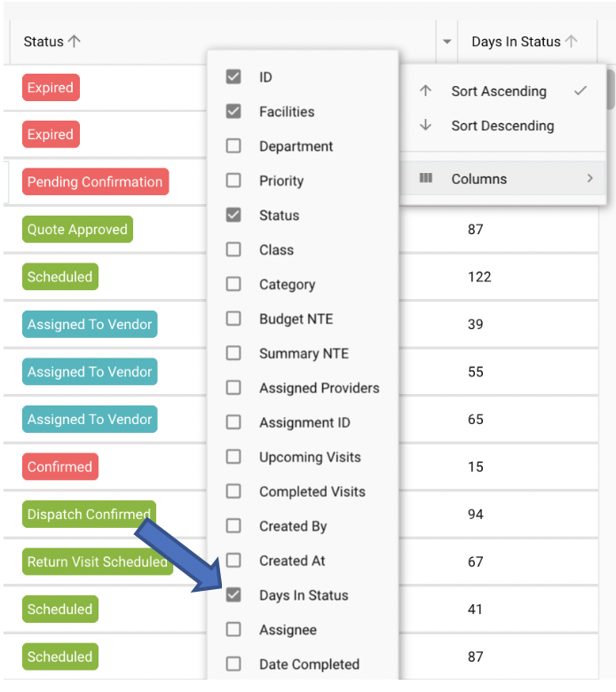Image resolution: width=616 pixels, height=692 pixels.
Task: Enable the Assignee column checkbox
Action: tap(233, 630)
